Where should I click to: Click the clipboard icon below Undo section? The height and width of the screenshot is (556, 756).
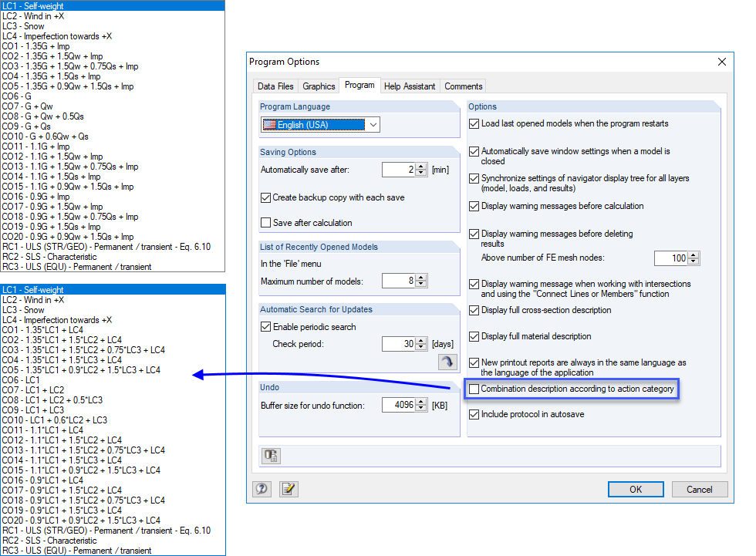coord(271,455)
